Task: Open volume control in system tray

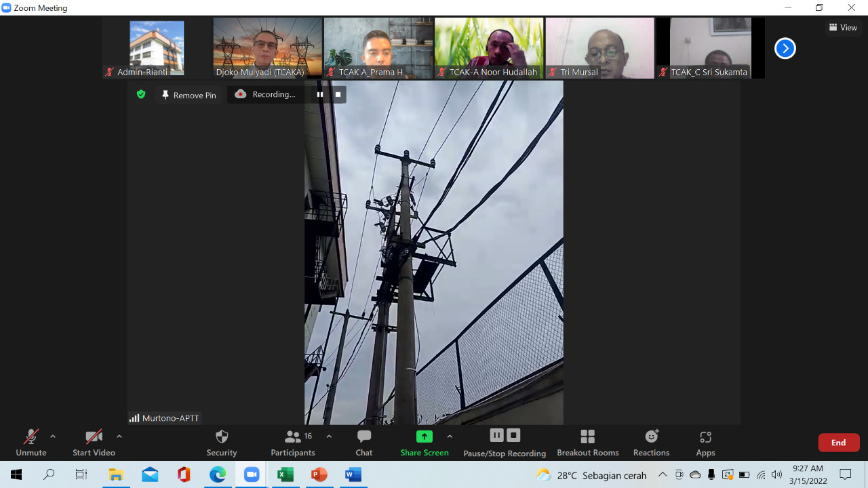Action: pyautogui.click(x=777, y=474)
